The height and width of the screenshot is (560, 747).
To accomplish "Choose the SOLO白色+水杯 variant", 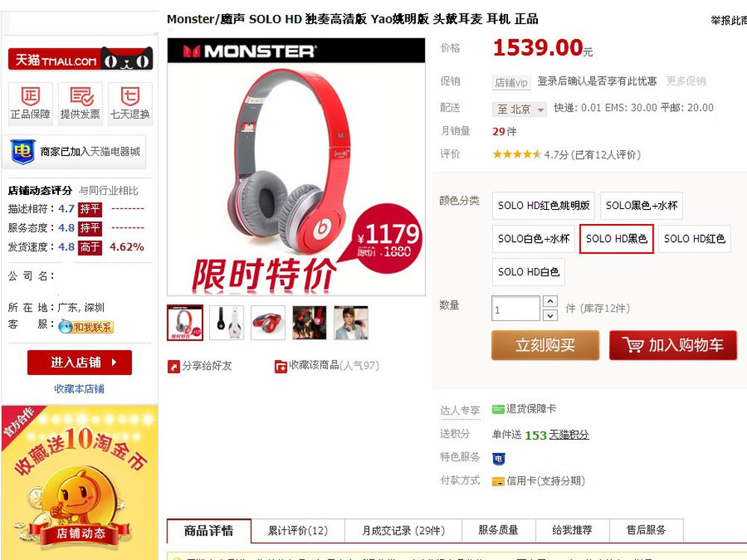I will [533, 239].
